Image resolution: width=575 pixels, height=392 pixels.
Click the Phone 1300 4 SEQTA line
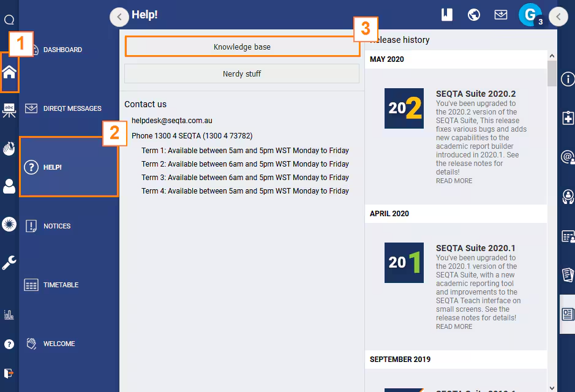click(x=192, y=136)
